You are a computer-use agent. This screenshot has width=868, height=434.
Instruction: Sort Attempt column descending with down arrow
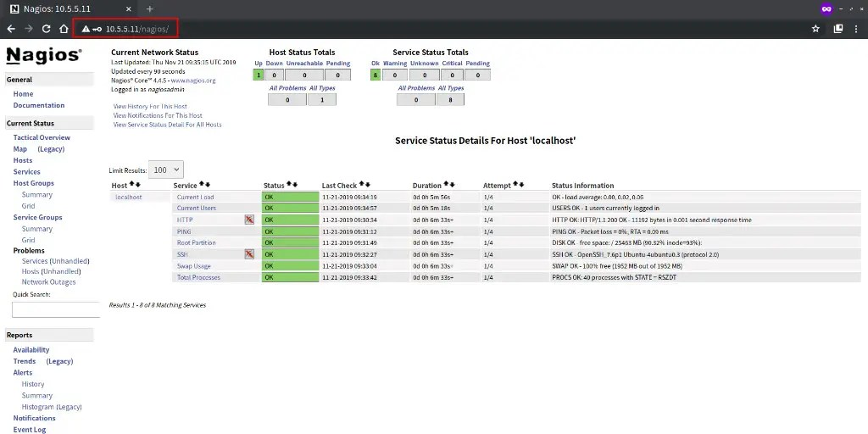(521, 184)
